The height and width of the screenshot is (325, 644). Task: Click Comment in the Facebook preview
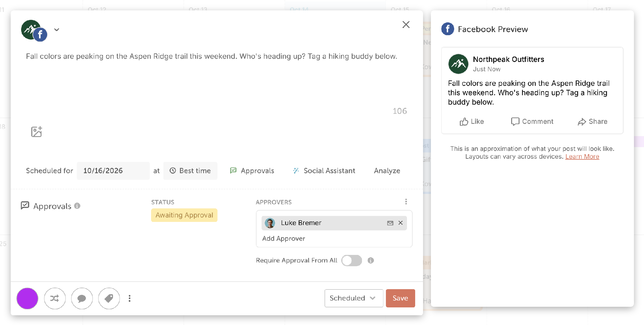tap(532, 122)
